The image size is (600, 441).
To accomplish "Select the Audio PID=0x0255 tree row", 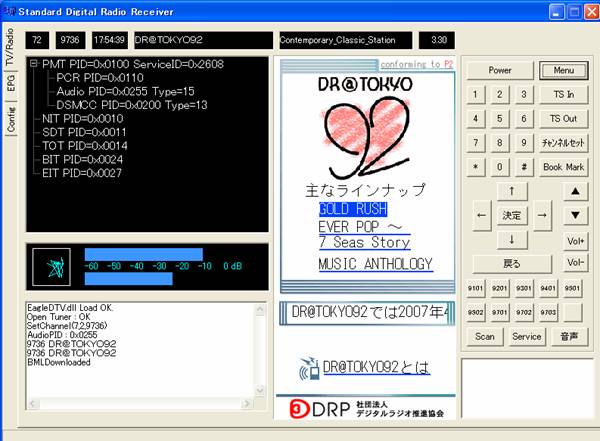I will tap(125, 91).
